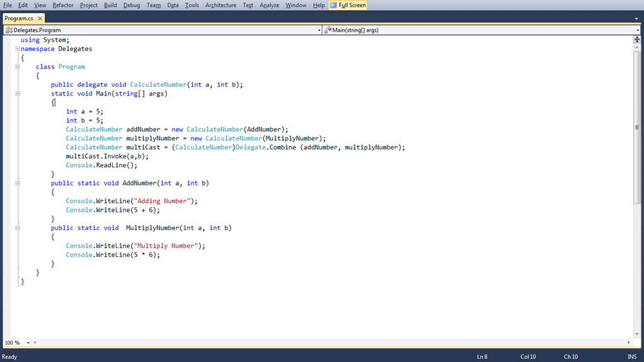Expand the Delegates.Program type dropdown
Image resolution: width=644 pixels, height=362 pixels.
(x=319, y=30)
